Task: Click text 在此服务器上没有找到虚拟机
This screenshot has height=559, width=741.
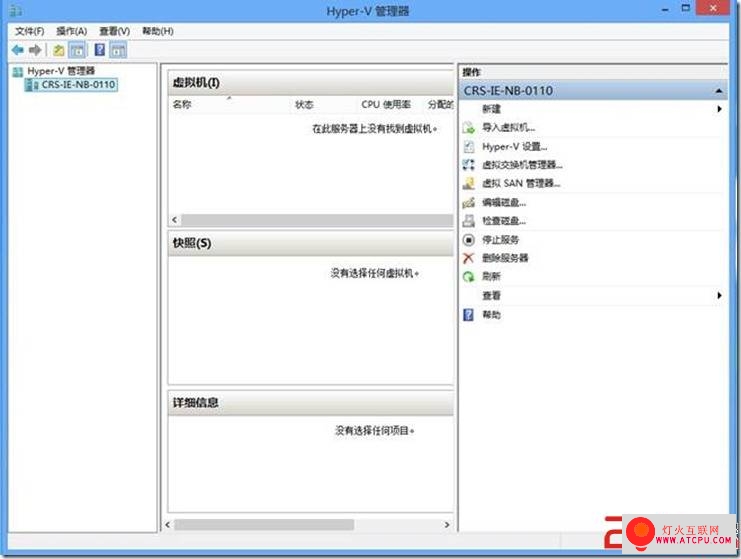Action: pos(374,129)
